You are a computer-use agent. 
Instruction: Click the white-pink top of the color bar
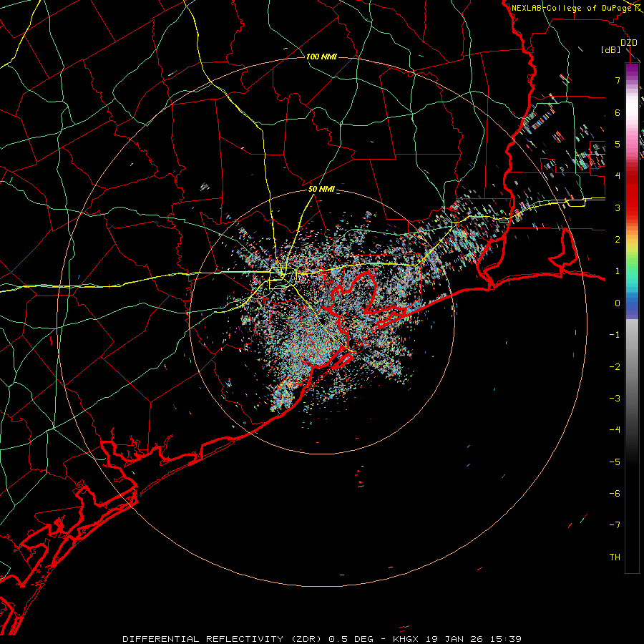coord(632,111)
